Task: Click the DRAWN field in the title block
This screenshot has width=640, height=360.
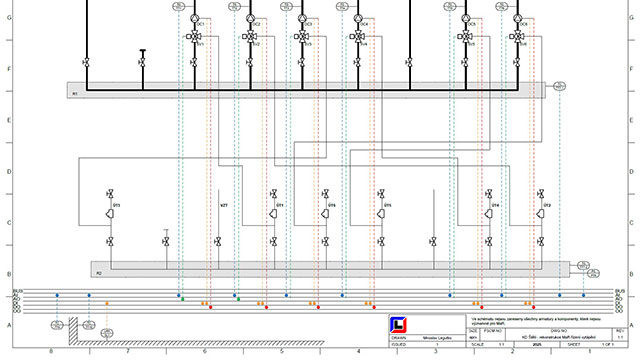Action: (x=427, y=338)
